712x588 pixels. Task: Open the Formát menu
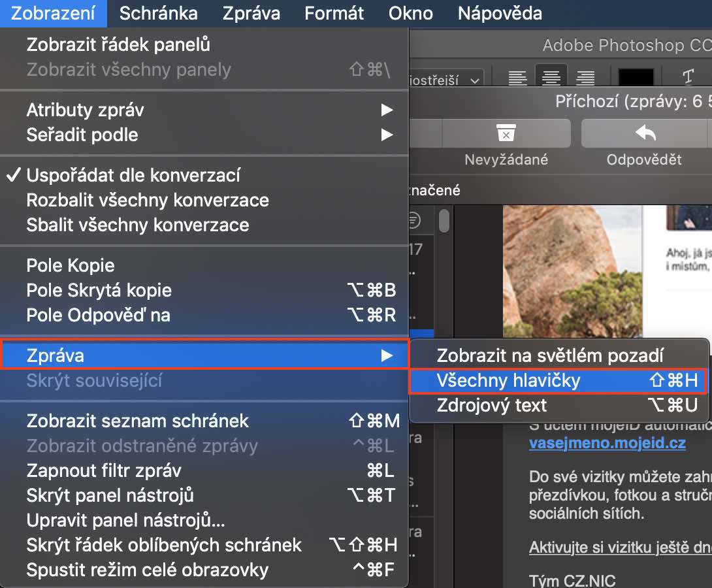(x=334, y=13)
